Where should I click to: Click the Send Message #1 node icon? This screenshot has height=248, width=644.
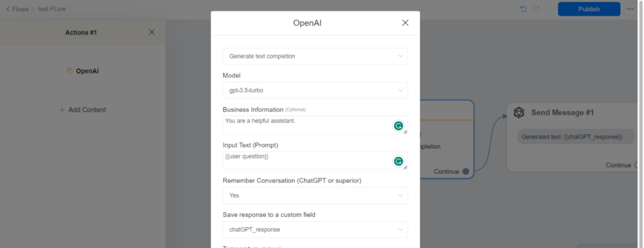click(519, 113)
